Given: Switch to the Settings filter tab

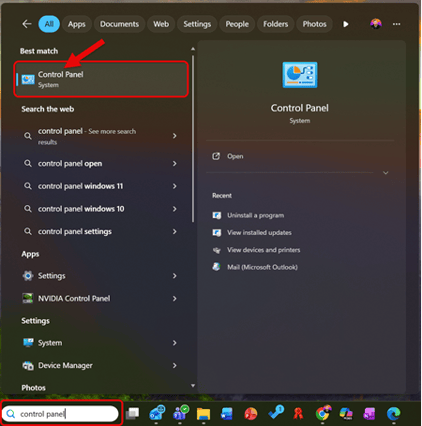Looking at the screenshot, I should pos(197,24).
